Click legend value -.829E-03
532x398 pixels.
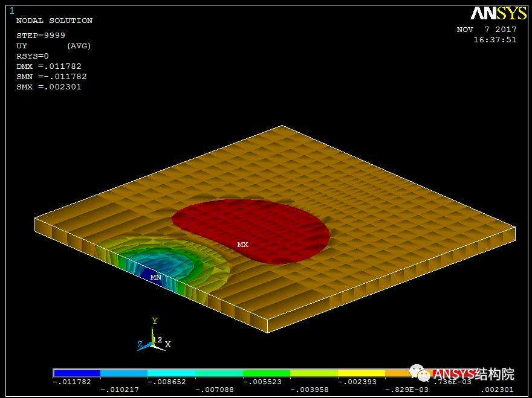tap(406, 390)
